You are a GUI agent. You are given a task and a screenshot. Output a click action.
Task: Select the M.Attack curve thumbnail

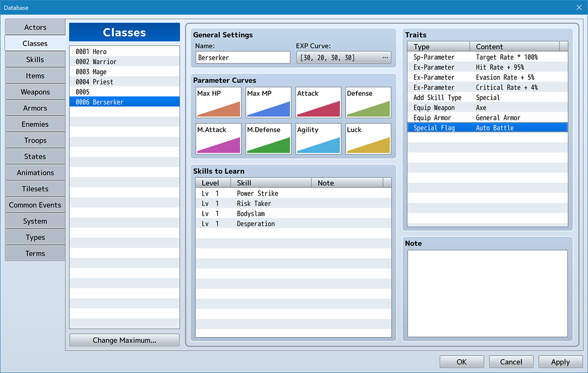pyautogui.click(x=218, y=139)
